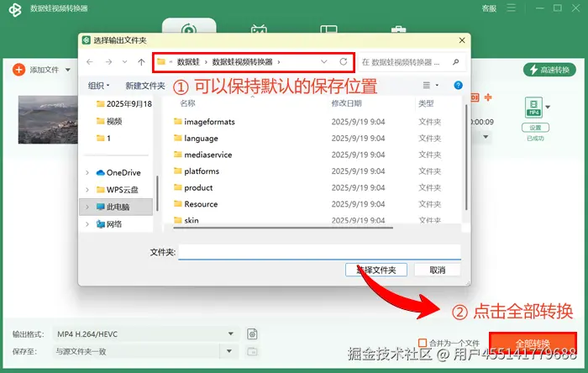
Task: Expand the 网络 tree node
Action: 87,224
